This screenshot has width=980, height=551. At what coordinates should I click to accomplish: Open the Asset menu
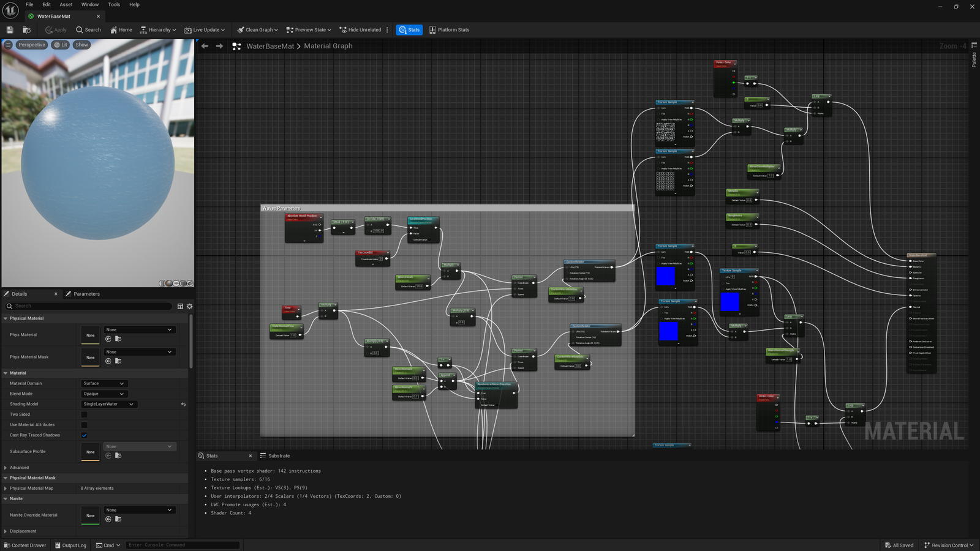(66, 4)
